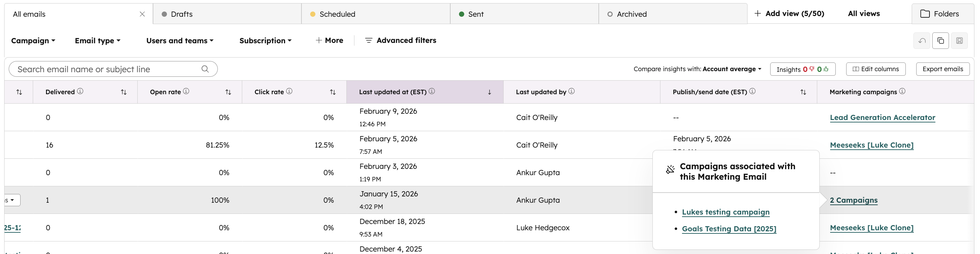The image size is (980, 254).
Task: Click the Edit columns button
Action: pyautogui.click(x=876, y=69)
